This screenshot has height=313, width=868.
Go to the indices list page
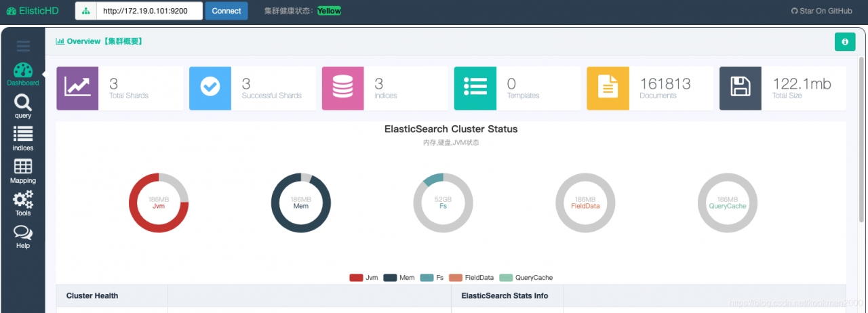[23, 139]
